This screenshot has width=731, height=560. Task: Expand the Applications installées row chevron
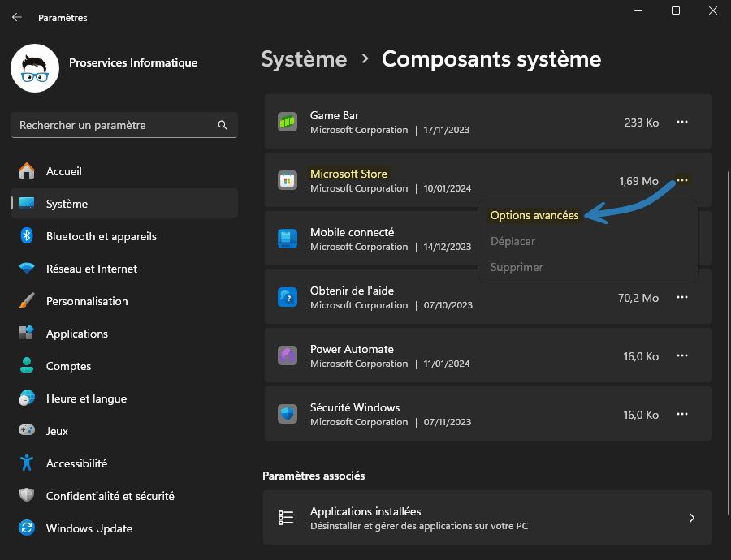coord(692,517)
